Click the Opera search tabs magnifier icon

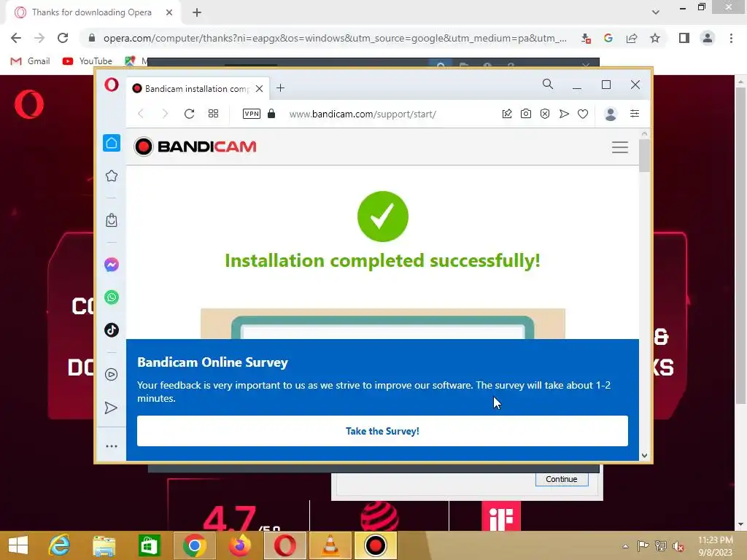[548, 85]
